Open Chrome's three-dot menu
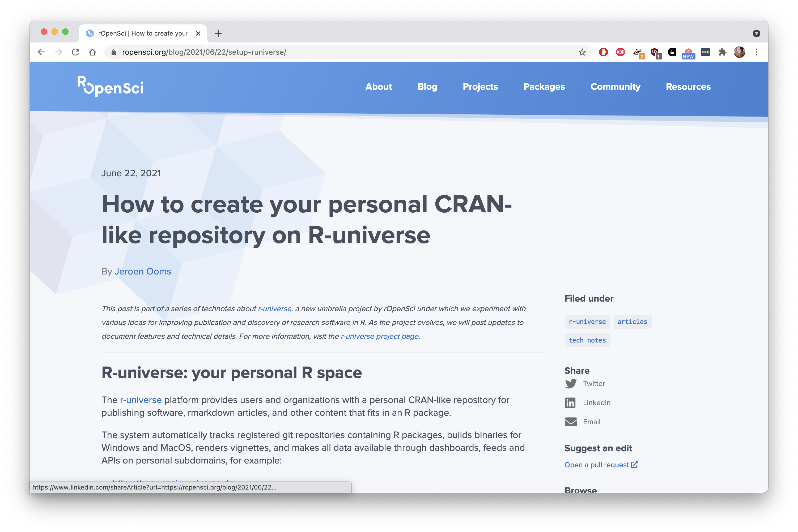This screenshot has height=532, width=798. coord(756,52)
